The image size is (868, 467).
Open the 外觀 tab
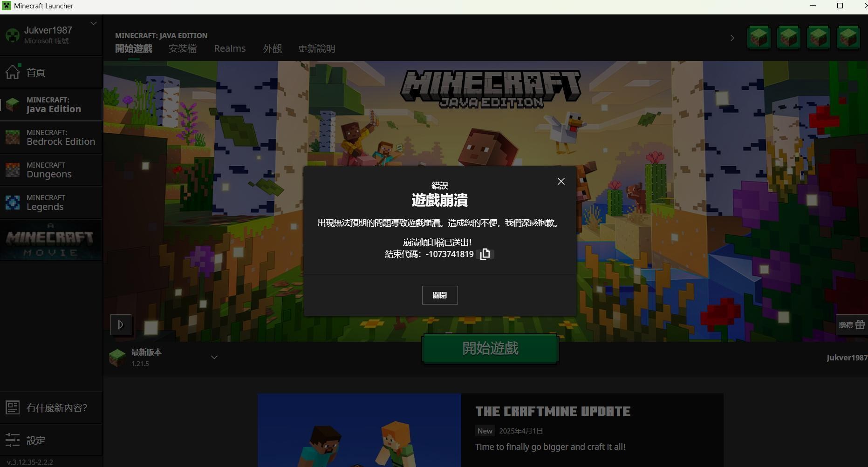tap(272, 48)
